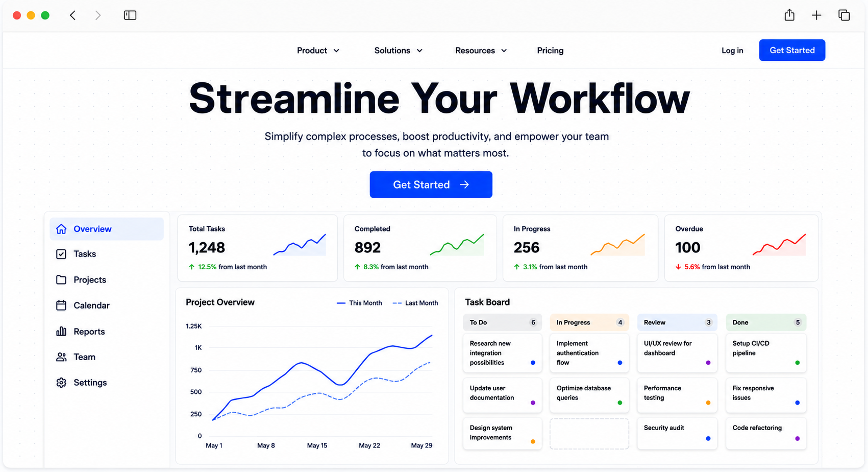Click the Done column header

766,322
